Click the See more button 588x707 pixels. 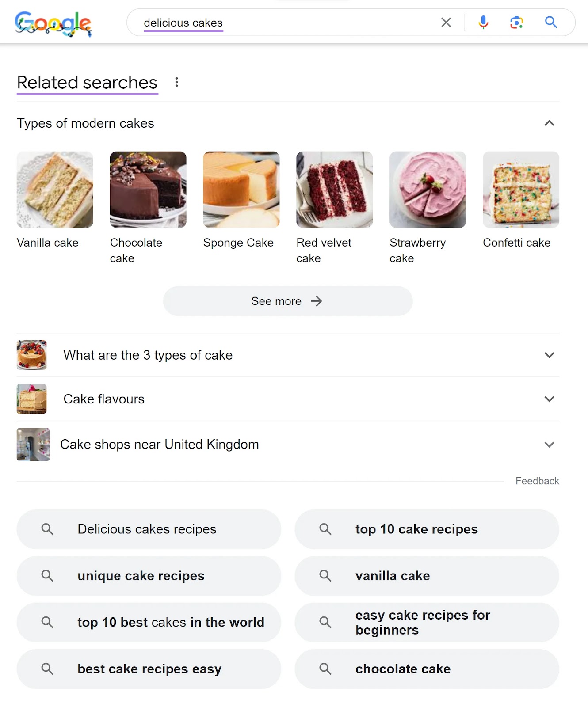287,301
